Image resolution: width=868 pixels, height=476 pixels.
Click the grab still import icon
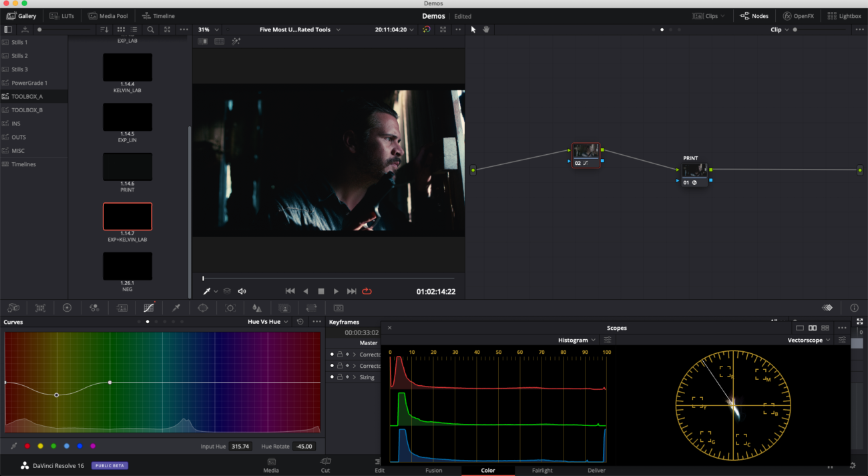(25, 29)
